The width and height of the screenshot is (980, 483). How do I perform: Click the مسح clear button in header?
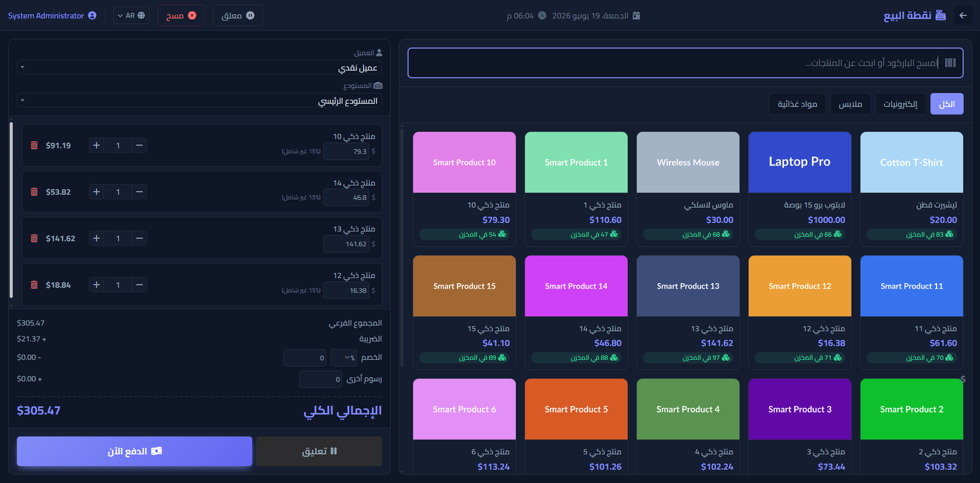[x=181, y=15]
